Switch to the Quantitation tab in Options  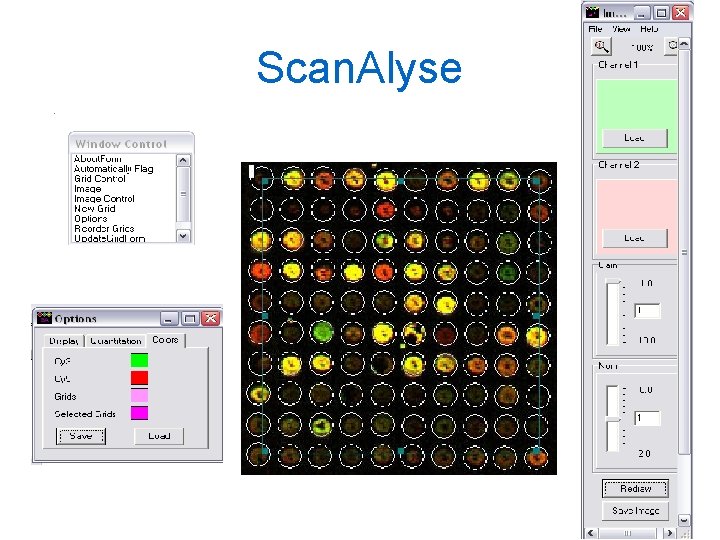[116, 341]
